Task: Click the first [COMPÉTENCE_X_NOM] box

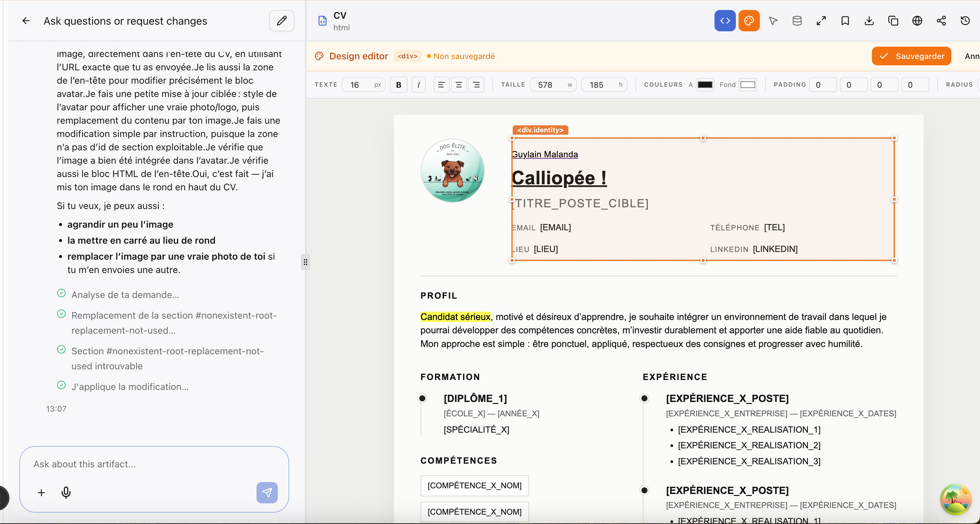Action: point(474,486)
